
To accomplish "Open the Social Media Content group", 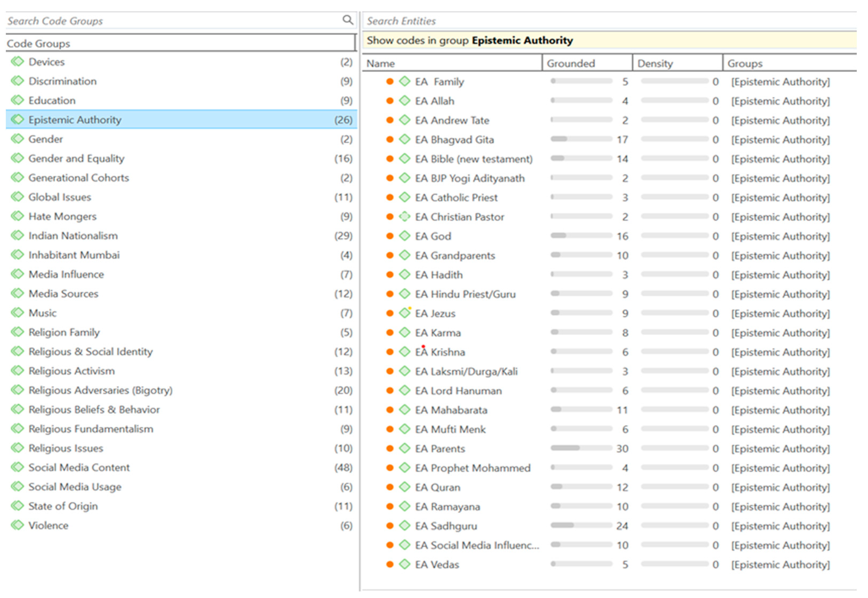I will pyautogui.click(x=79, y=468).
